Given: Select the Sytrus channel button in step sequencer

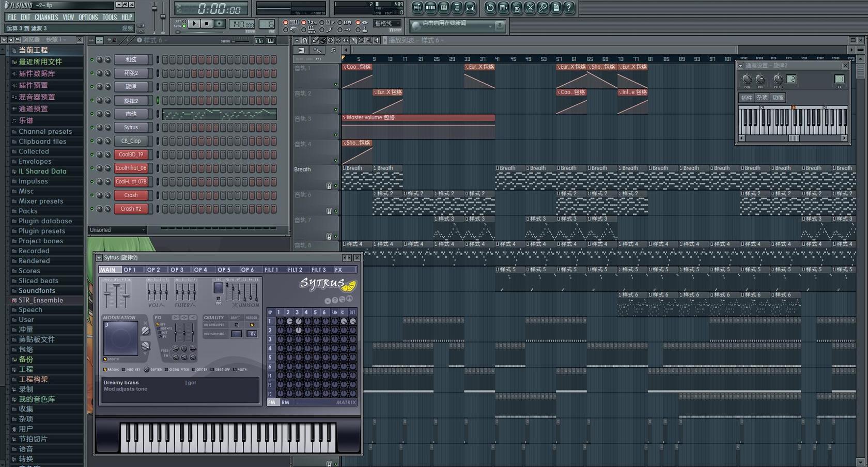Looking at the screenshot, I should [x=131, y=127].
